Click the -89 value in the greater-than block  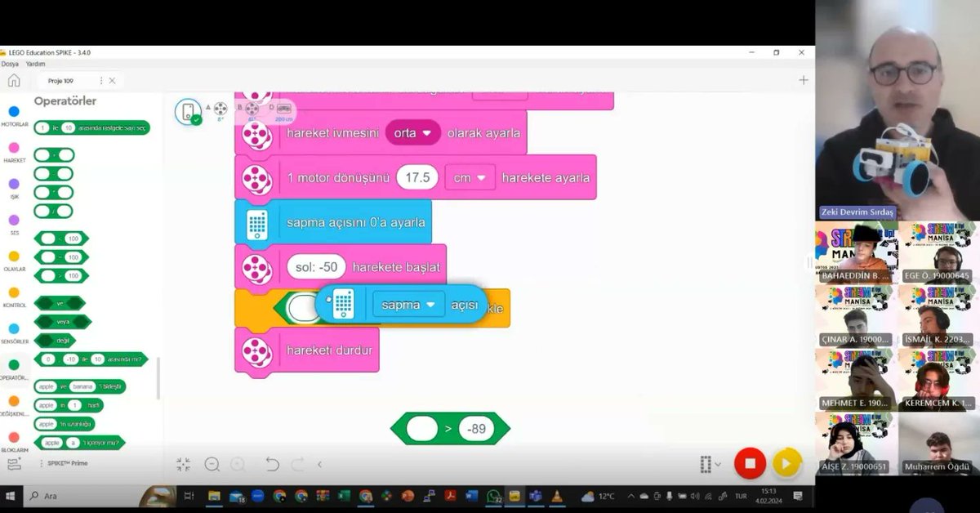coord(476,428)
